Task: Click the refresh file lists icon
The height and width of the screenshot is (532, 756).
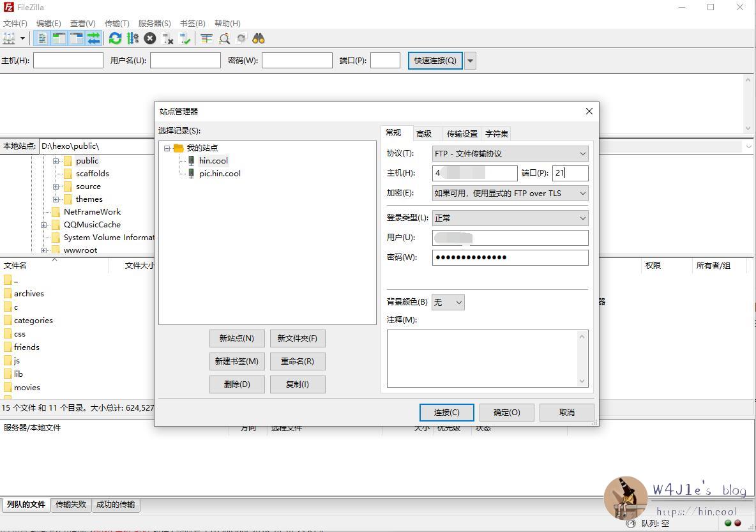Action: [x=115, y=38]
